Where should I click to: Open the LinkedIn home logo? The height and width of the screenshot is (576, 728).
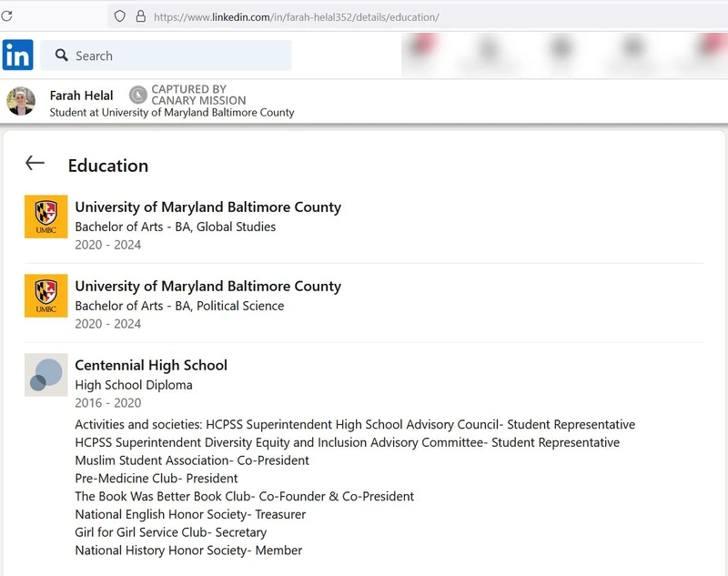tap(17, 55)
